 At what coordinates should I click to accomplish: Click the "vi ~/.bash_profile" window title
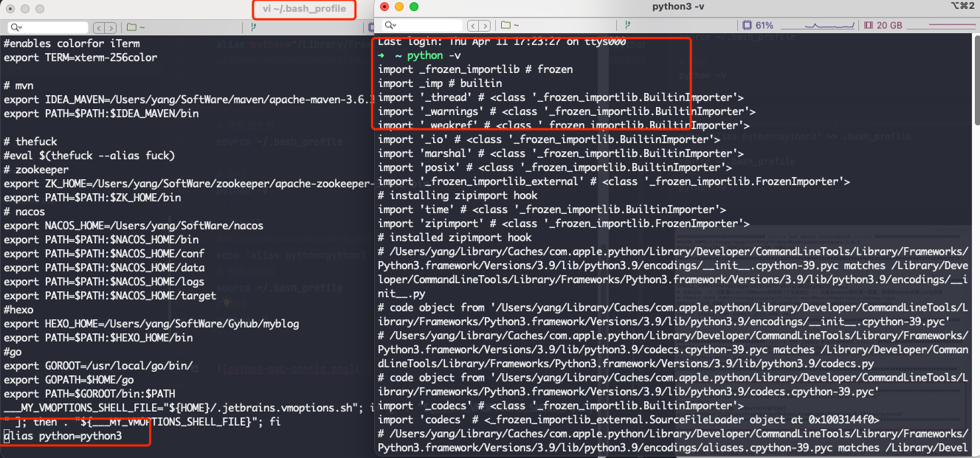click(304, 9)
